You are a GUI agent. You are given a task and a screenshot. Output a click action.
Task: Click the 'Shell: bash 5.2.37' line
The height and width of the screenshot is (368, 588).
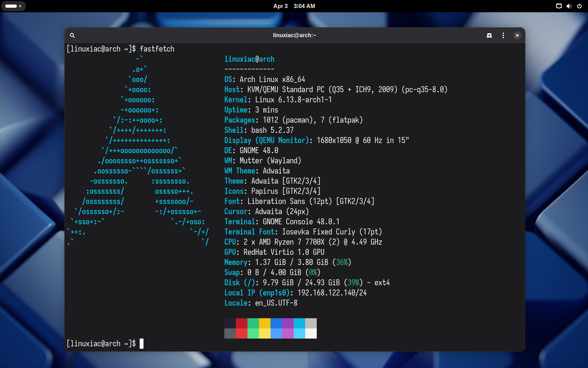click(x=259, y=130)
